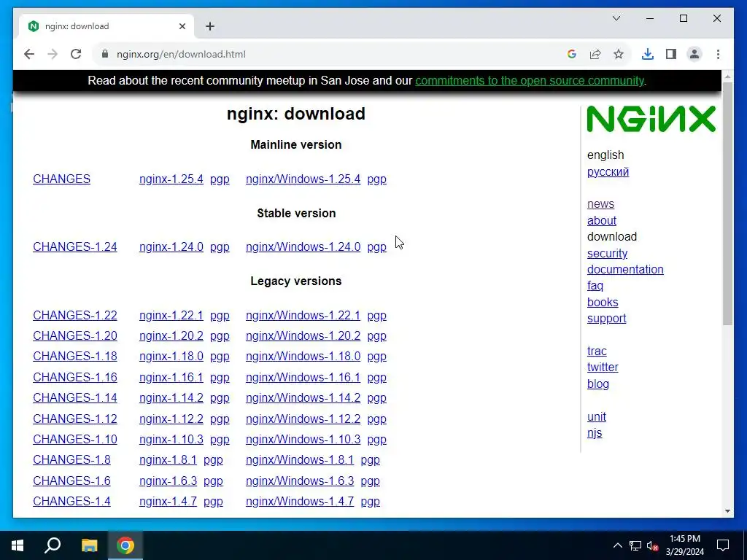This screenshot has height=560, width=747.
Task: Download nginx-1.4.7
Action: (x=168, y=501)
